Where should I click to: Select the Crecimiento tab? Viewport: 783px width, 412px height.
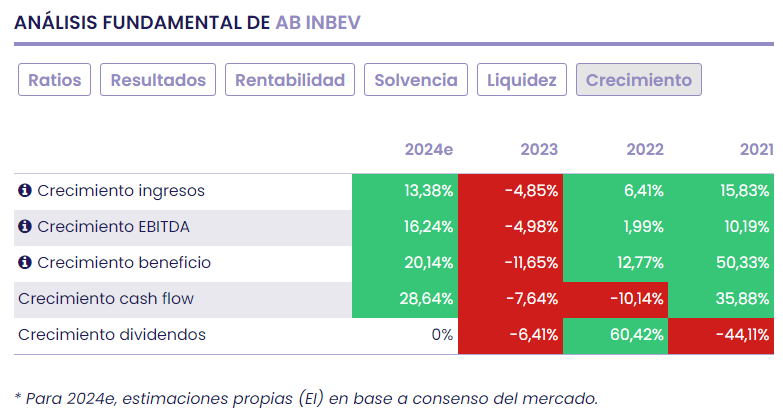click(x=638, y=80)
